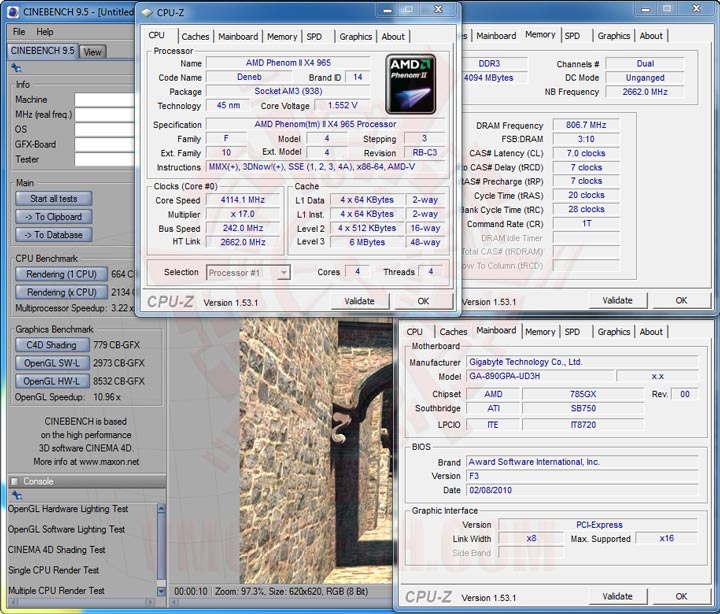This screenshot has width=720, height=614.
Task: Select the CINEBENCH 9.5 tab
Action: pyautogui.click(x=42, y=51)
